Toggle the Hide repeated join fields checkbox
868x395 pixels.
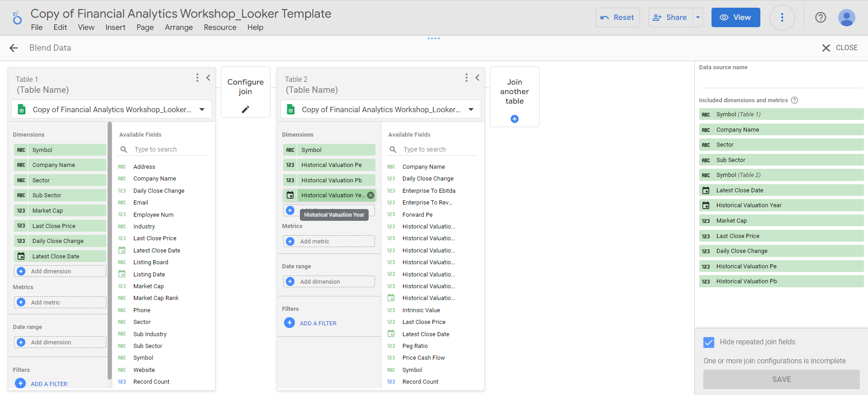[709, 343]
